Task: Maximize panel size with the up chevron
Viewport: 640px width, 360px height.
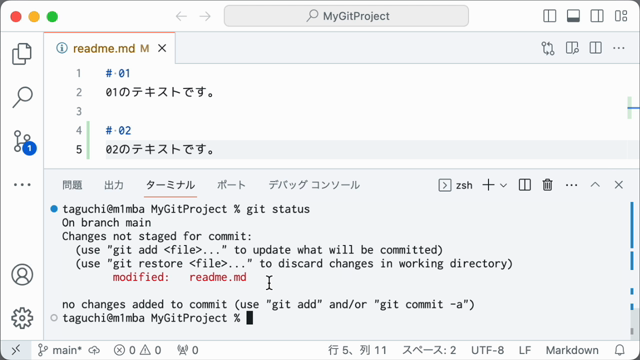Action: pos(595,185)
